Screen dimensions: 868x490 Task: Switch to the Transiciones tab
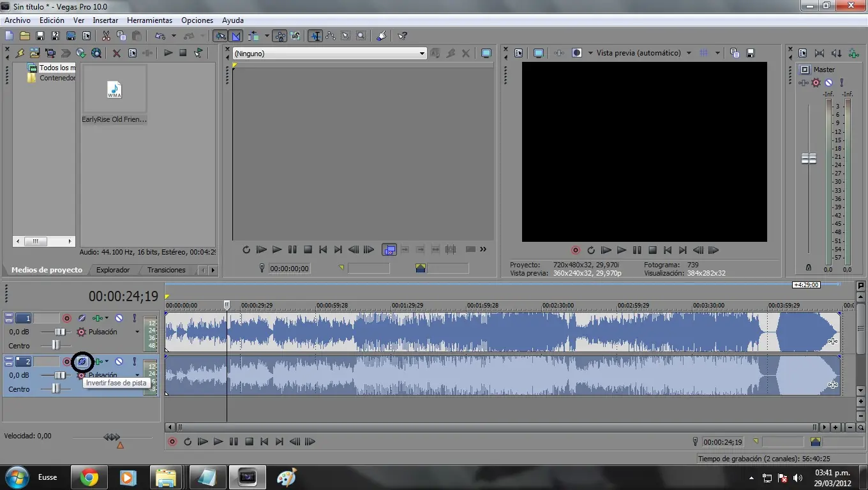[x=167, y=270]
